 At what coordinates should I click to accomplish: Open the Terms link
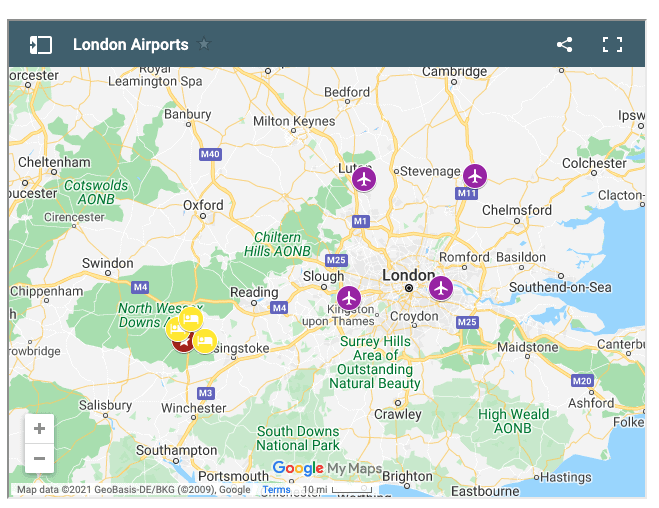click(276, 490)
